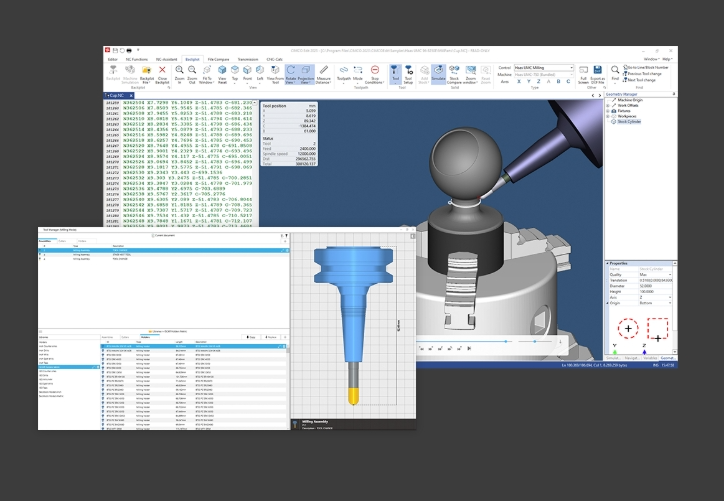Click the Measure Distance ruler icon
724x501 pixels.
[x=323, y=70]
